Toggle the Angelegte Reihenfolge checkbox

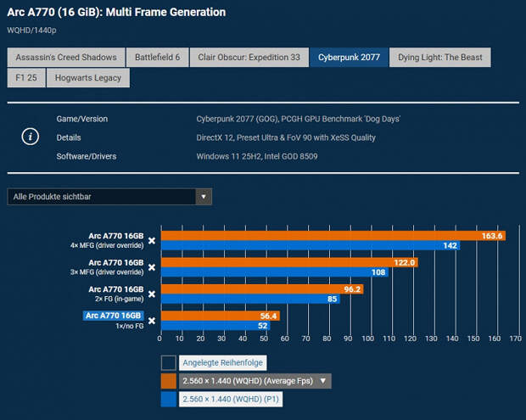coord(168,362)
